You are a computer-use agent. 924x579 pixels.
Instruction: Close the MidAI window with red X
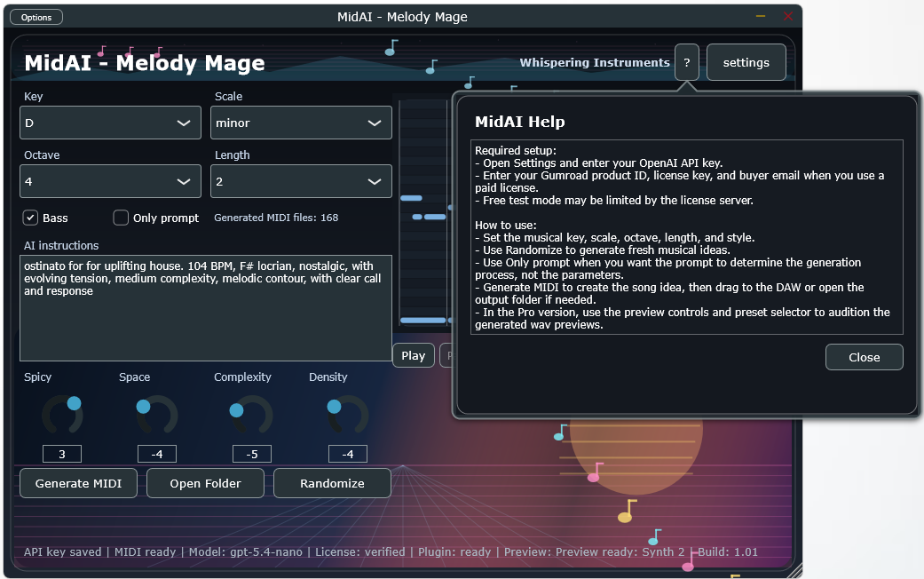[788, 17]
